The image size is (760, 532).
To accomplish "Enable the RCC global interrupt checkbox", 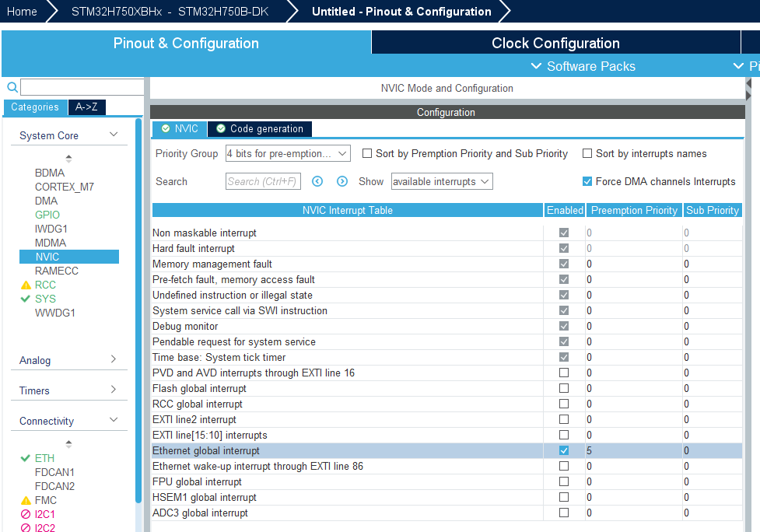I will pyautogui.click(x=564, y=404).
